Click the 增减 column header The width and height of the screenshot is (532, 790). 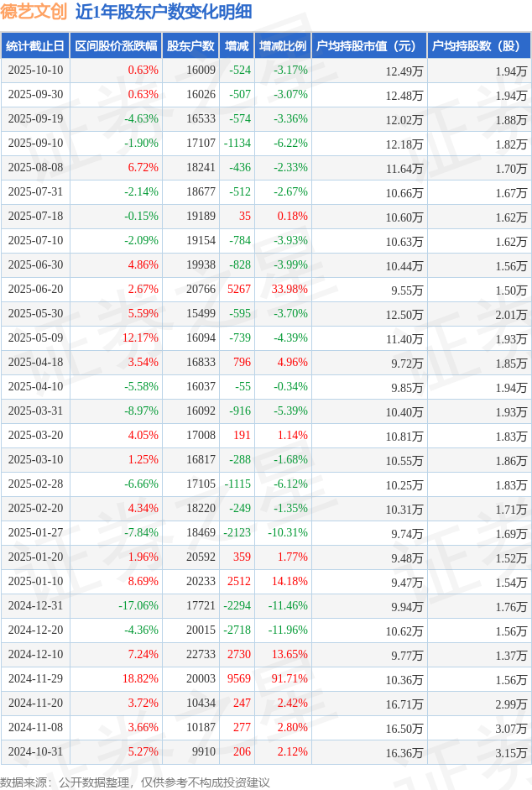point(237,46)
